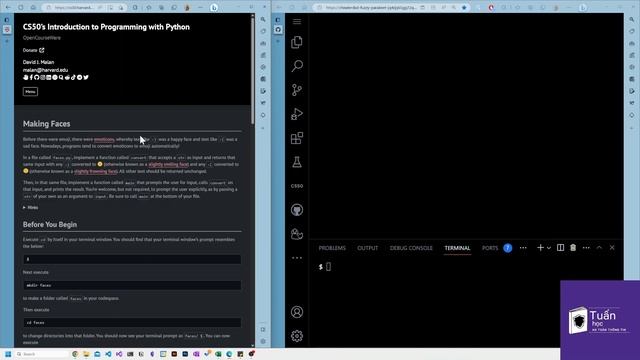The image size is (640, 360).
Task: Open David Malan's Instagram icon link
Action: pyautogui.click(x=42, y=77)
